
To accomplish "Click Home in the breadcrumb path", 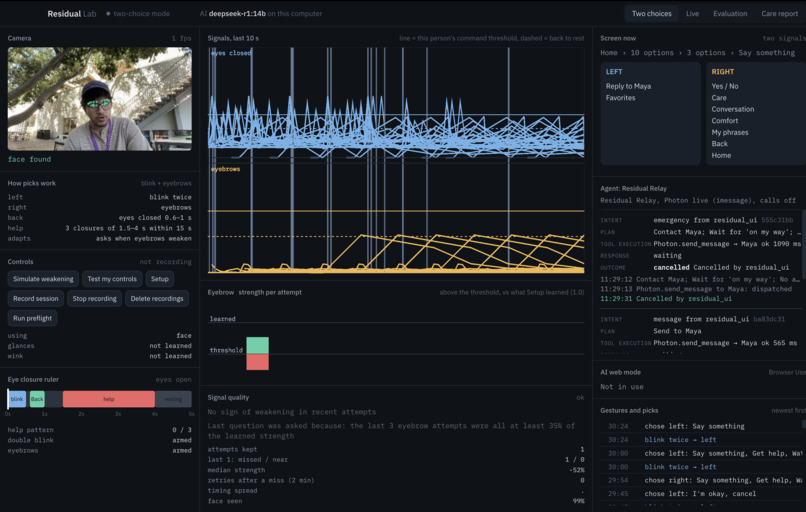I will (x=609, y=53).
